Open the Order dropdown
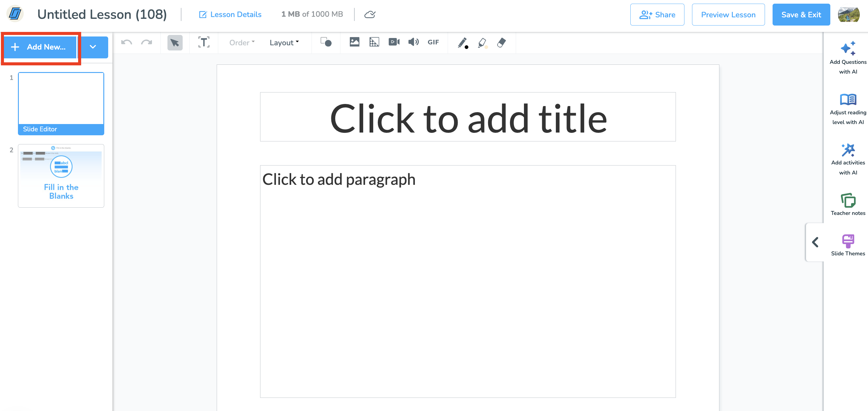Image resolution: width=868 pixels, height=411 pixels. coord(242,43)
